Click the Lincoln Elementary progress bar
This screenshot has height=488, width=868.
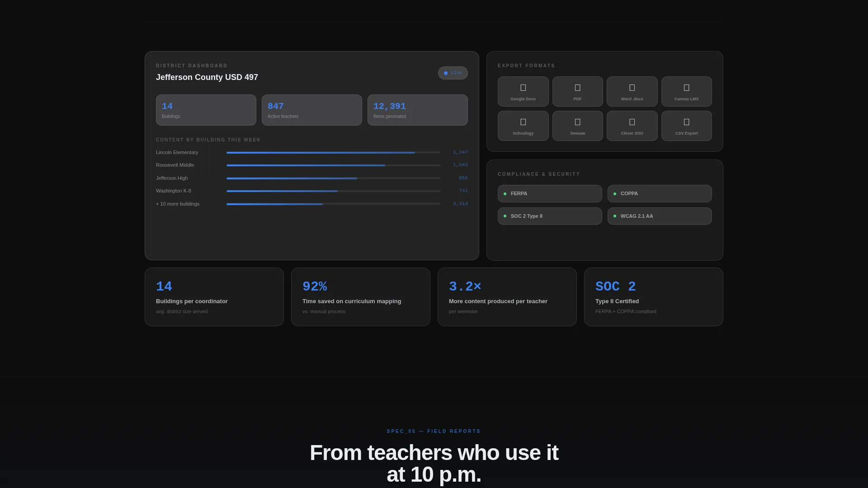[x=334, y=153]
